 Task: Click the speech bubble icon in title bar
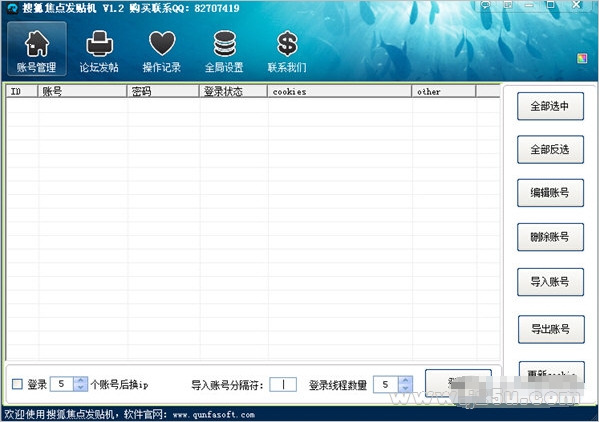point(486,5)
